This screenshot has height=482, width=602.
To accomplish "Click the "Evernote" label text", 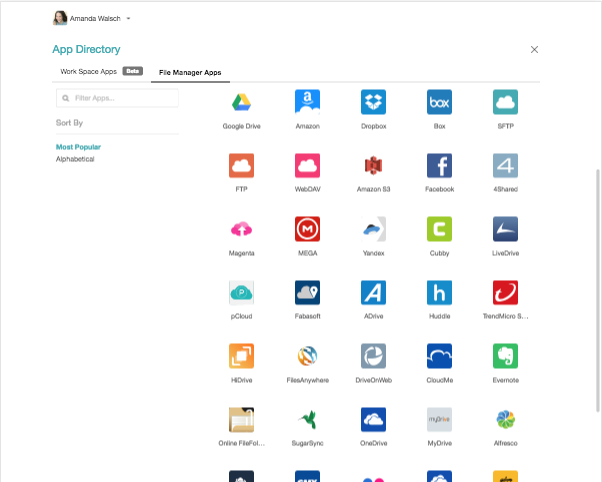I will click(x=506, y=380).
